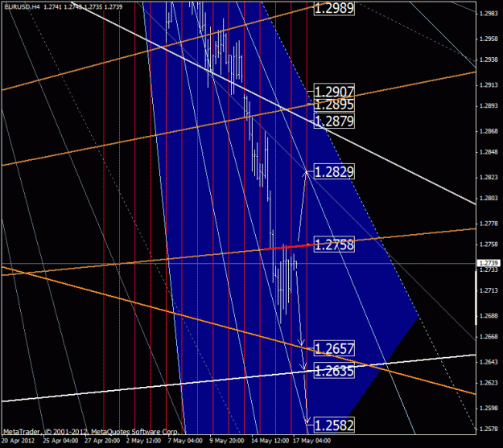This screenshot has width=503, height=448.
Task: Click the 1.2913 price scale value
Action: [489, 85]
